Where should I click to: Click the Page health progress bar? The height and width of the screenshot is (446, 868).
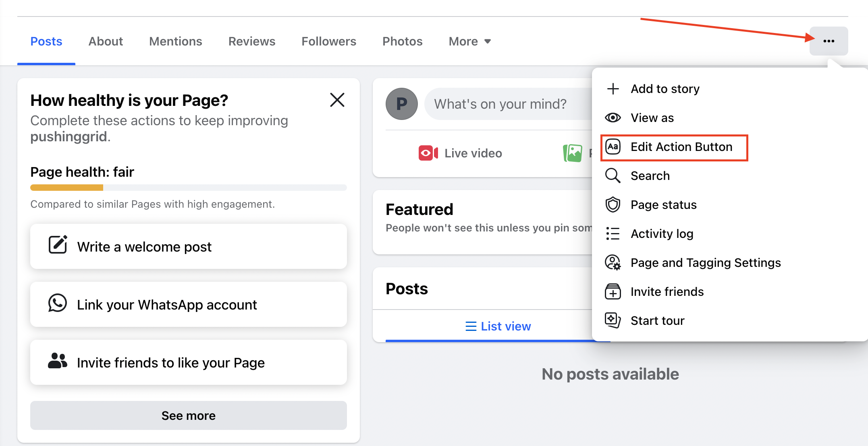[x=189, y=188]
